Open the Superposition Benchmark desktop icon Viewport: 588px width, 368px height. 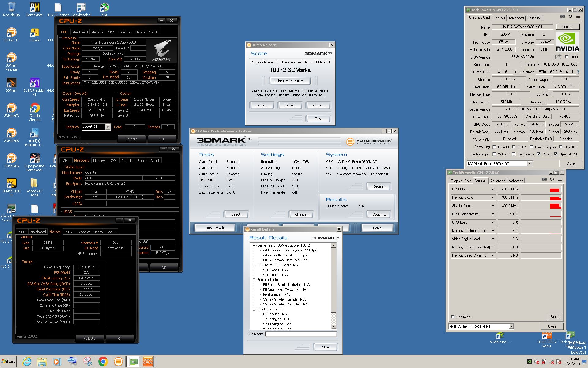click(35, 162)
